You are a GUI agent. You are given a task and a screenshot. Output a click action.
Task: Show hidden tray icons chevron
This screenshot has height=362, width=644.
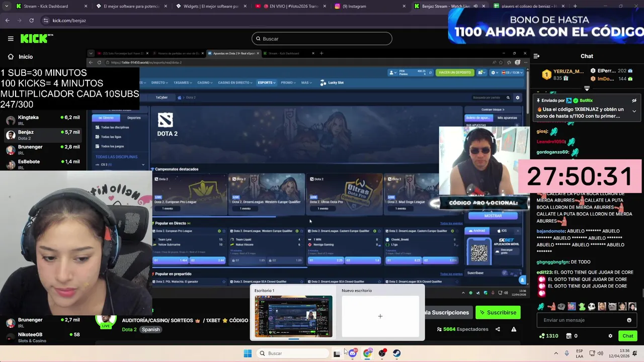556,353
